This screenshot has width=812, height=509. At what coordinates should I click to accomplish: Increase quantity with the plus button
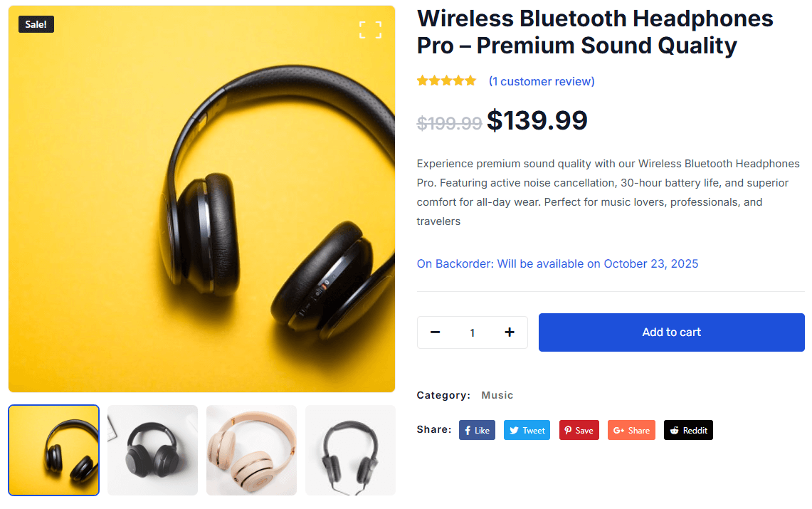click(510, 332)
